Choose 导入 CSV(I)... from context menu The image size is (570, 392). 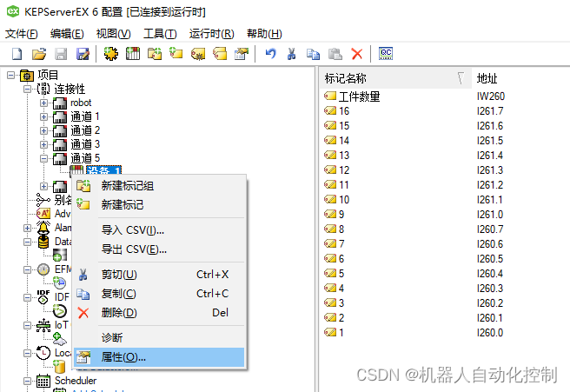[159, 230]
